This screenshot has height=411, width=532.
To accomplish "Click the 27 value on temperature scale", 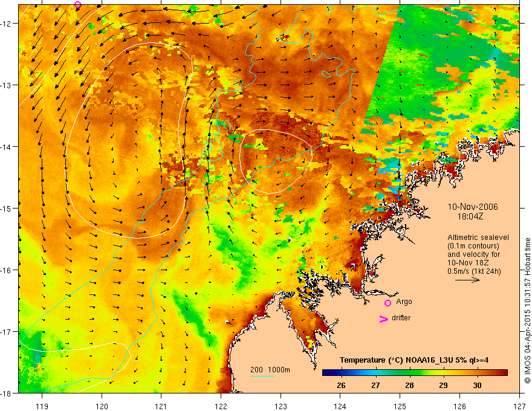I will coord(375,386).
